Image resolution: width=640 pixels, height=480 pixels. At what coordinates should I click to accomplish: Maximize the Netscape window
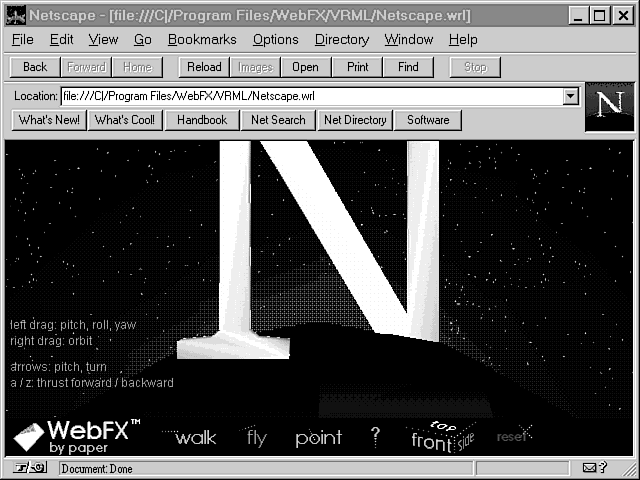(x=599, y=16)
